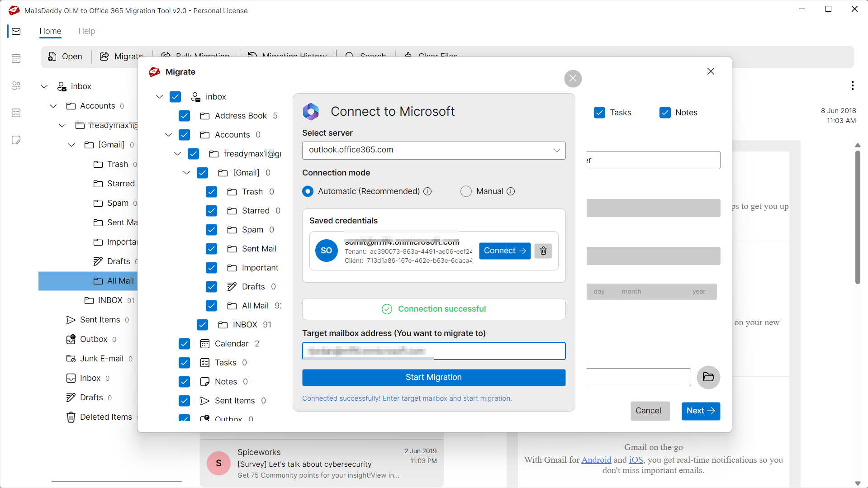Click info icon next to Automatic mode
868x488 pixels.
tap(427, 191)
